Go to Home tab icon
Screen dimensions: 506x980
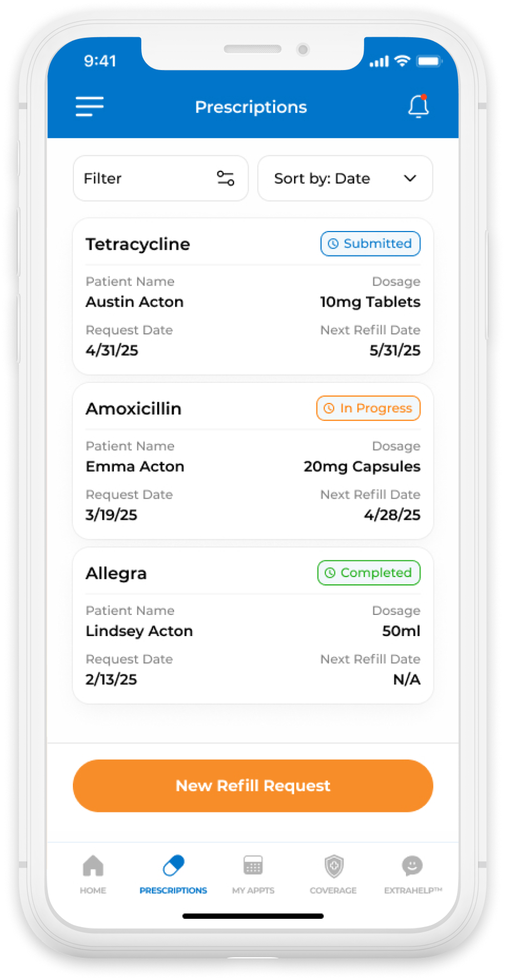(x=93, y=866)
